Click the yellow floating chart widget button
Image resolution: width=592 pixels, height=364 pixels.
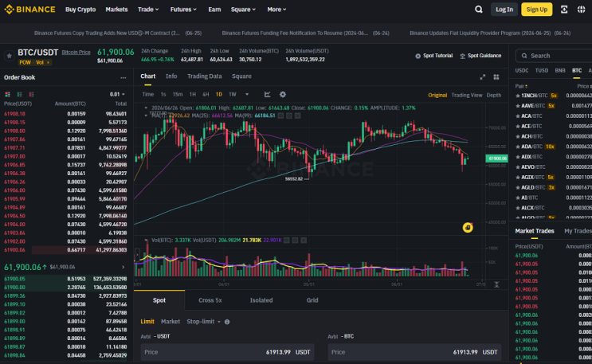pos(468,227)
